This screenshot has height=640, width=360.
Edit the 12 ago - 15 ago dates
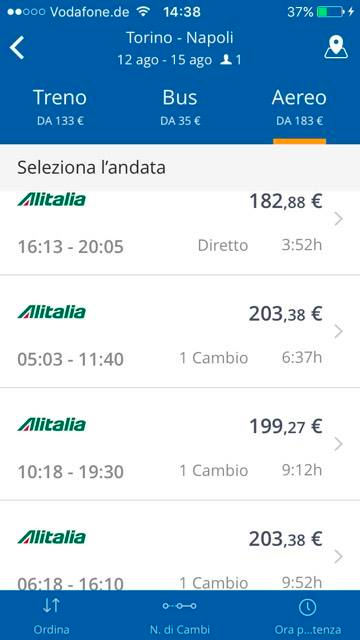point(165,60)
